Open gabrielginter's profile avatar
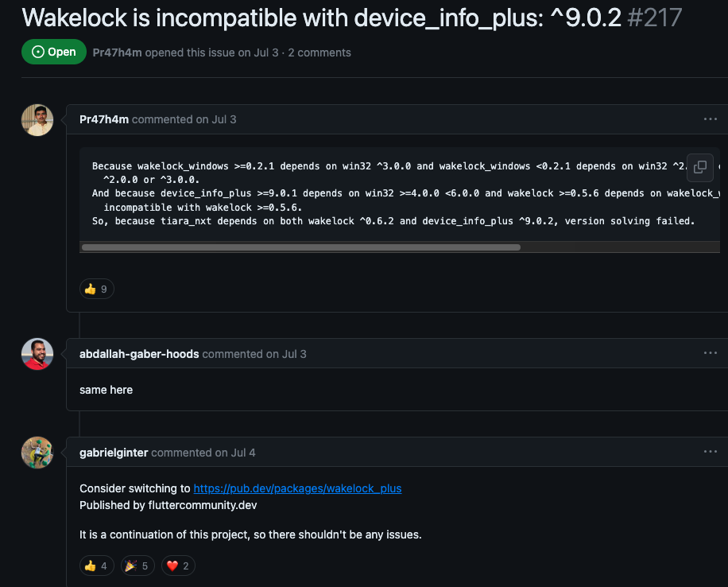728x587 pixels. click(x=37, y=453)
